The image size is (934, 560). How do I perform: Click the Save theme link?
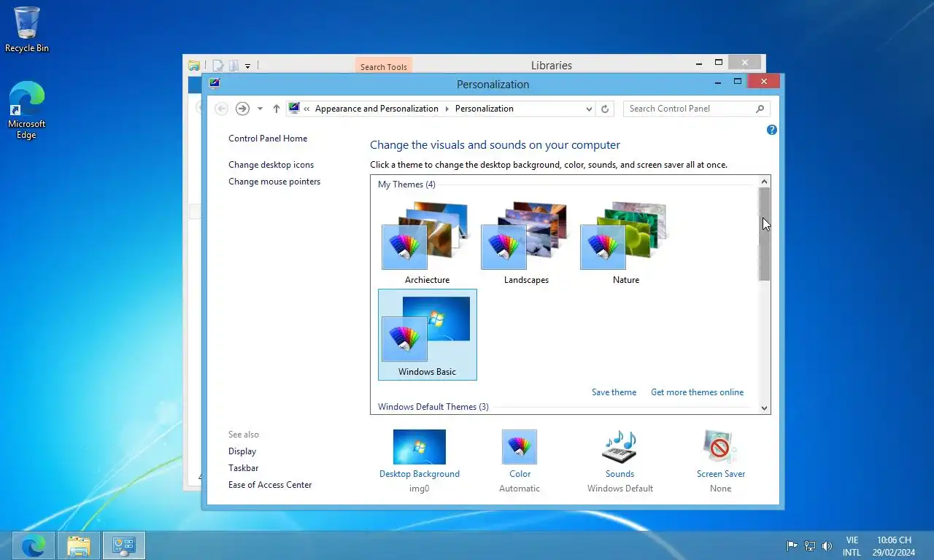614,392
